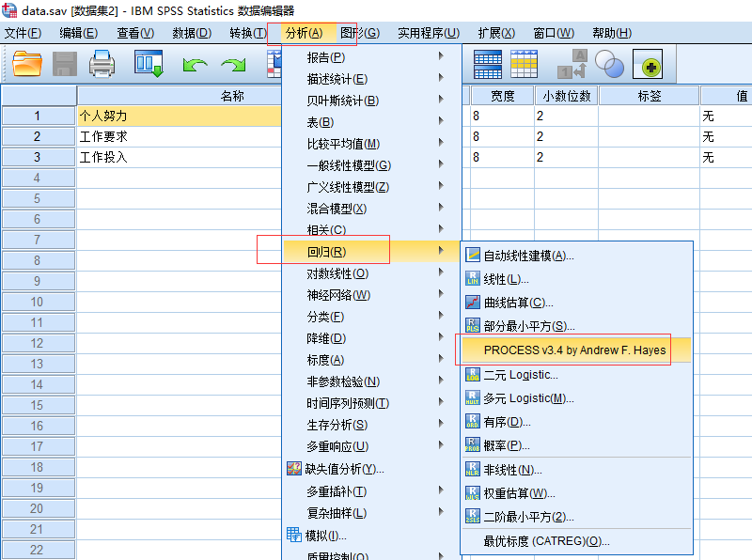
Task: Open the 实用程序(U) menu
Action: [x=429, y=33]
